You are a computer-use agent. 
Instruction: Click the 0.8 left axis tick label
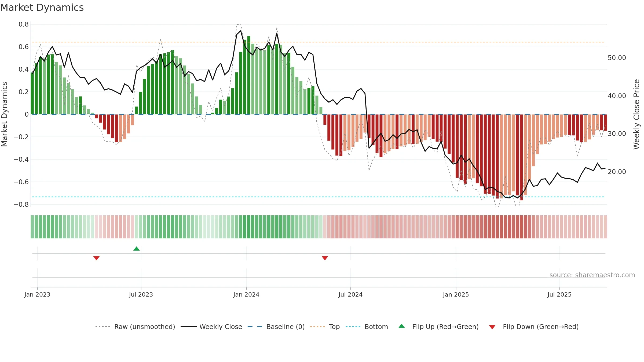tap(24, 24)
